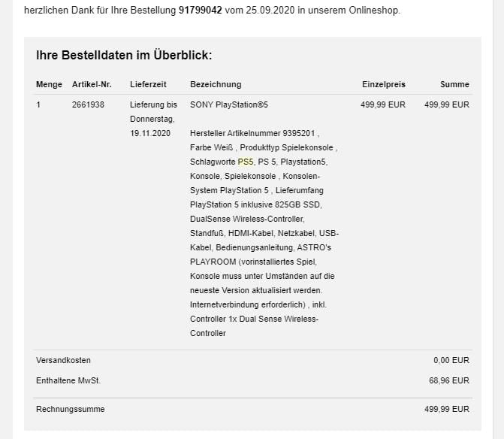
Task: Select the "Ihre Bestelldaten im Überblick" heading
Action: [124, 56]
